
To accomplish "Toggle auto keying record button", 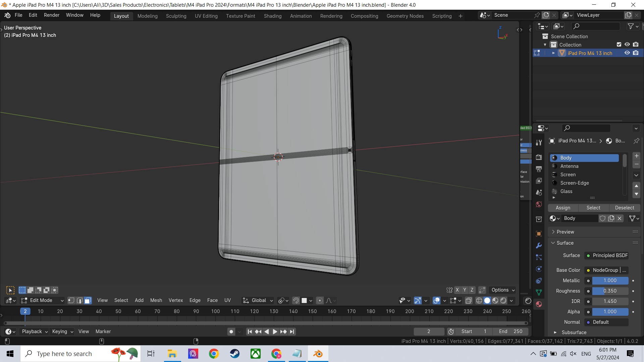I will click(x=231, y=331).
